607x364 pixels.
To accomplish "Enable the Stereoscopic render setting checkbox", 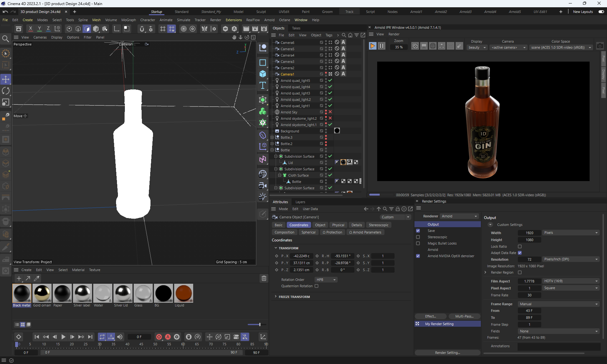I will pos(418,237).
